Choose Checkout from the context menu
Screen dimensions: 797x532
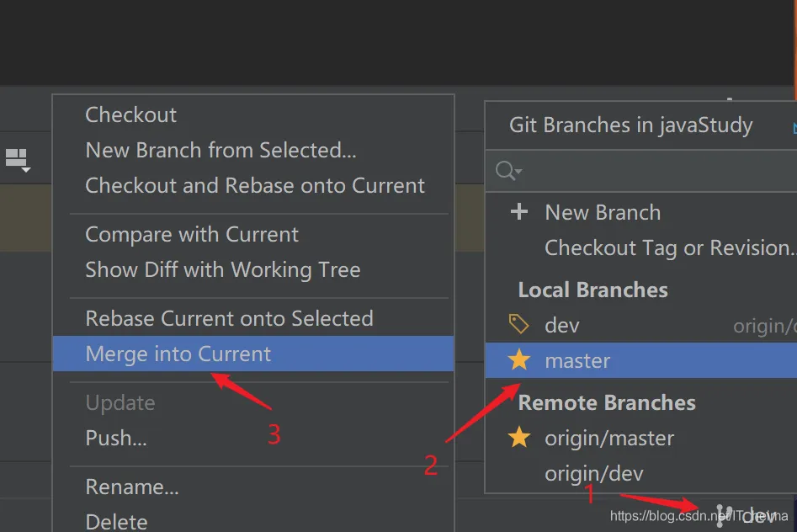(x=131, y=115)
